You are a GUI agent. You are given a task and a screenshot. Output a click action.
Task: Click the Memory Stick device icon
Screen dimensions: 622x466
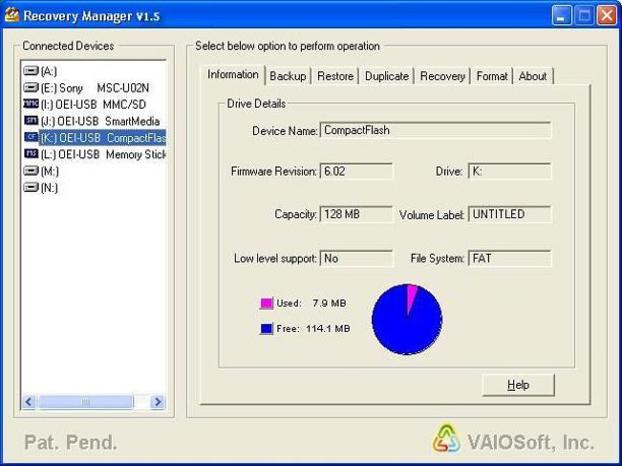tap(30, 154)
